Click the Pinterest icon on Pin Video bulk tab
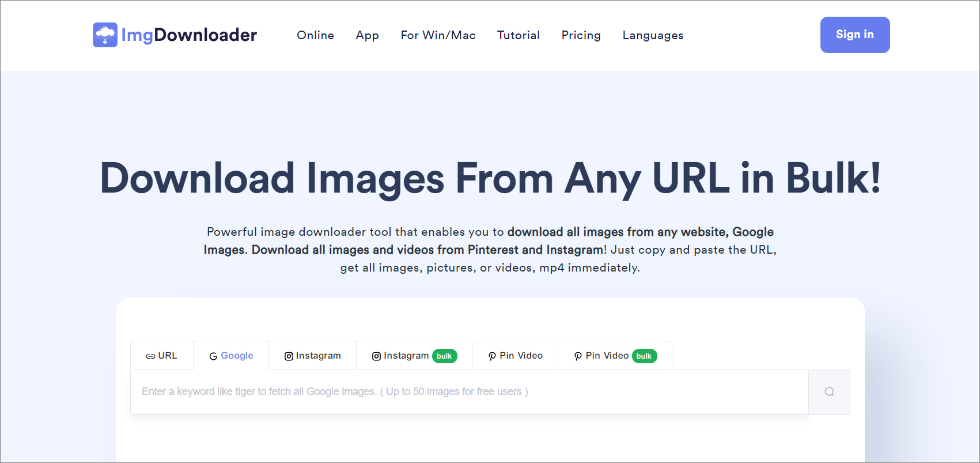Screen dimensions: 980x463 578,356
